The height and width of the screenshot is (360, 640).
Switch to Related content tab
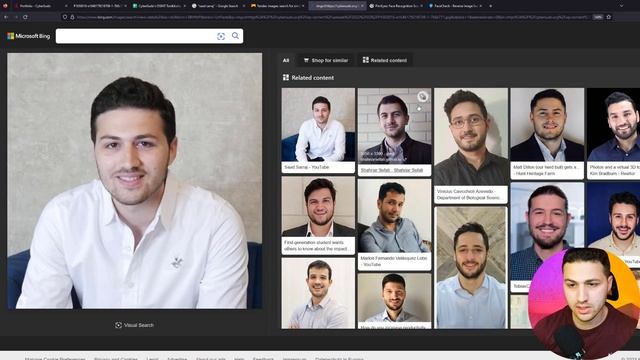point(385,60)
